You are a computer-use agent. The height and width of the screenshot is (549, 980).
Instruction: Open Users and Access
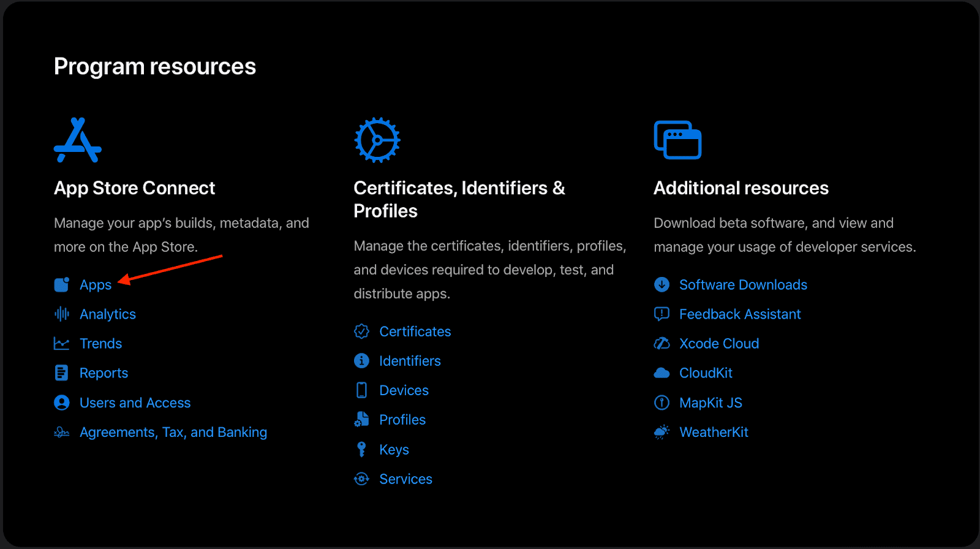135,403
